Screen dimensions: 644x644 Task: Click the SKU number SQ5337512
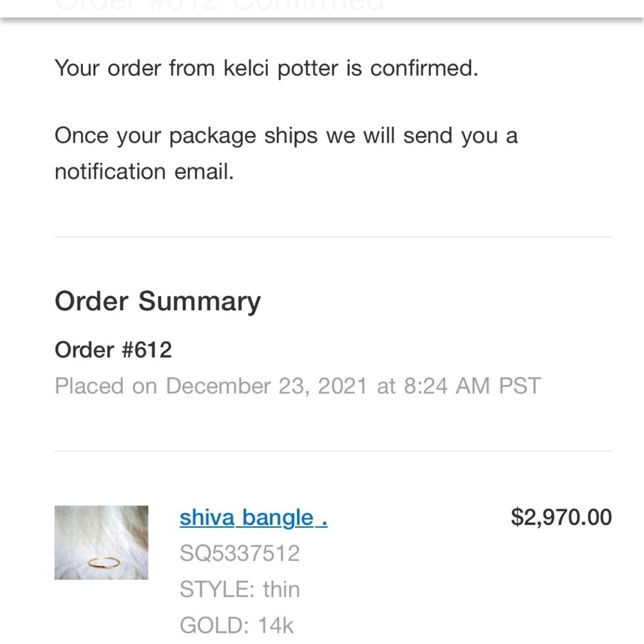[x=240, y=553]
